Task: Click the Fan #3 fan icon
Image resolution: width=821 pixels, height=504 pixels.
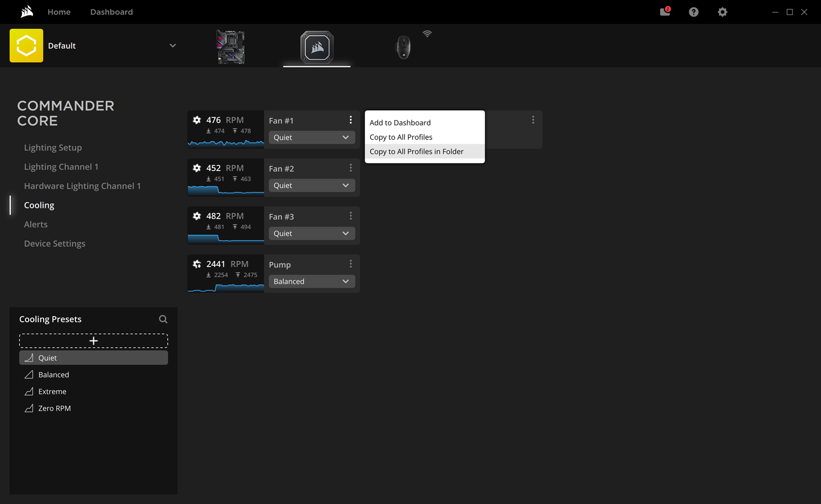Action: 197,216
